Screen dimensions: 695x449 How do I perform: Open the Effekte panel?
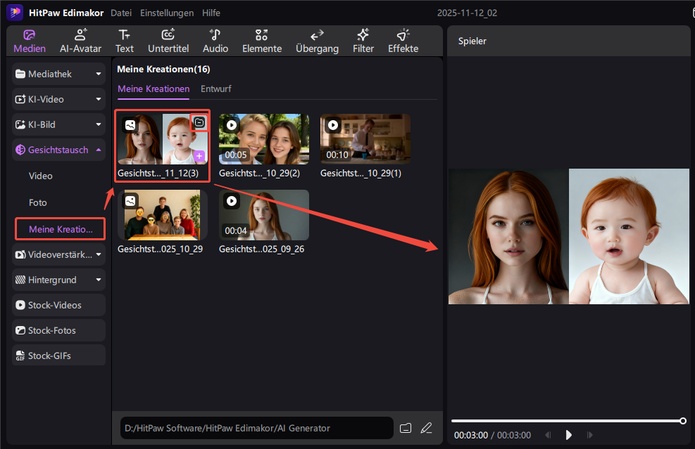[403, 40]
